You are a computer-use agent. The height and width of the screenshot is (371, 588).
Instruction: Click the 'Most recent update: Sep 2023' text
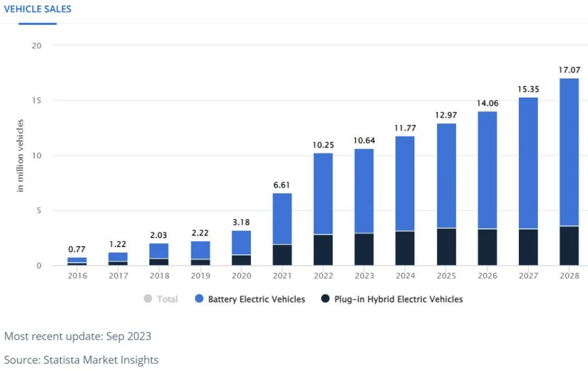point(78,336)
